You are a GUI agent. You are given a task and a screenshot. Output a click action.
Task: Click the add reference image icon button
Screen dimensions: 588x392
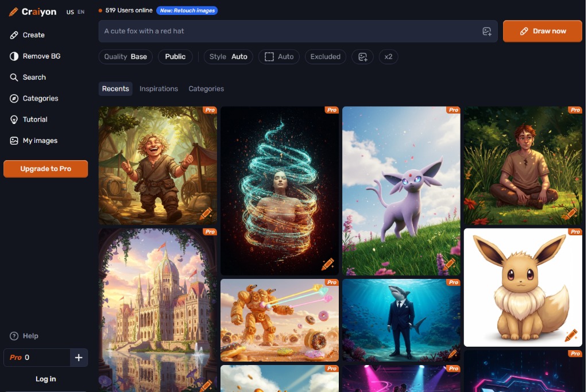coord(362,57)
